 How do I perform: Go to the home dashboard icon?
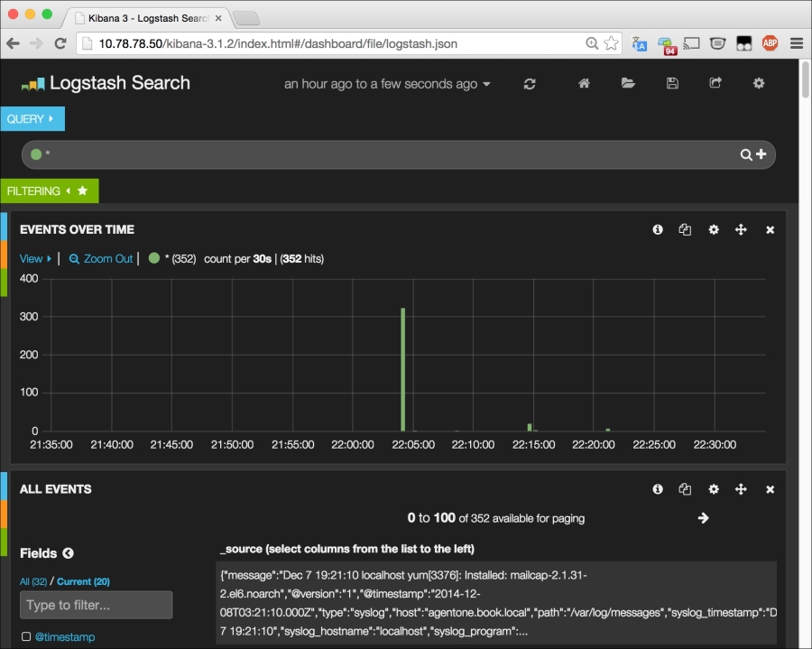pos(584,83)
